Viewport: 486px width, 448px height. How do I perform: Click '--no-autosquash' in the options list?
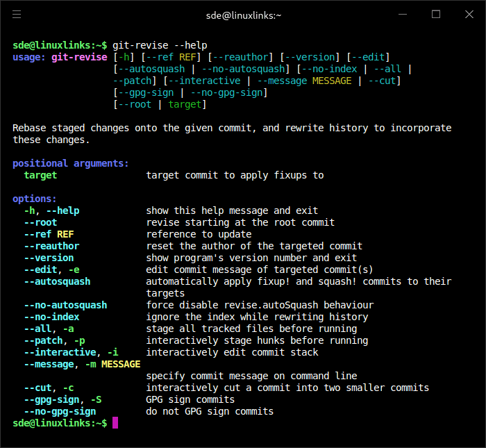pos(66,305)
